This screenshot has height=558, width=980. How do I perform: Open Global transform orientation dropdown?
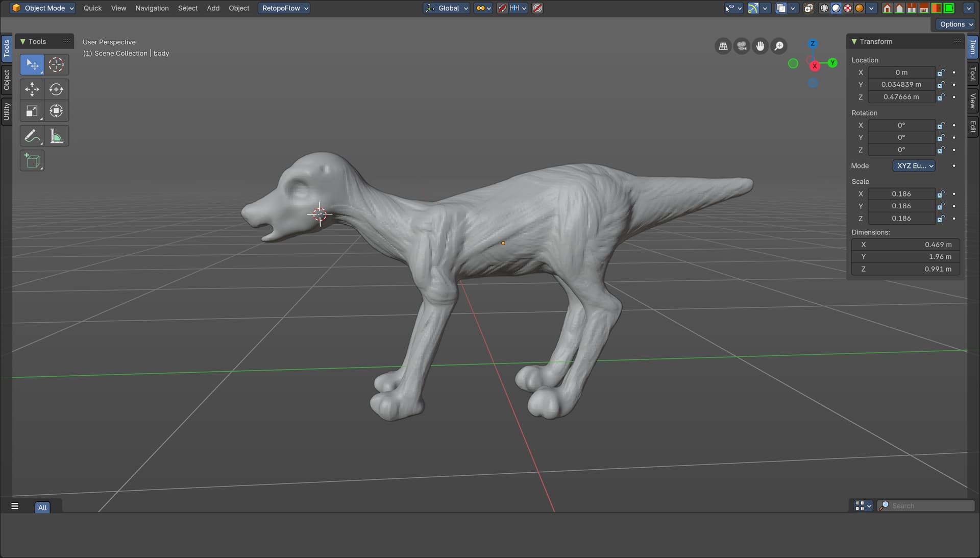point(447,8)
